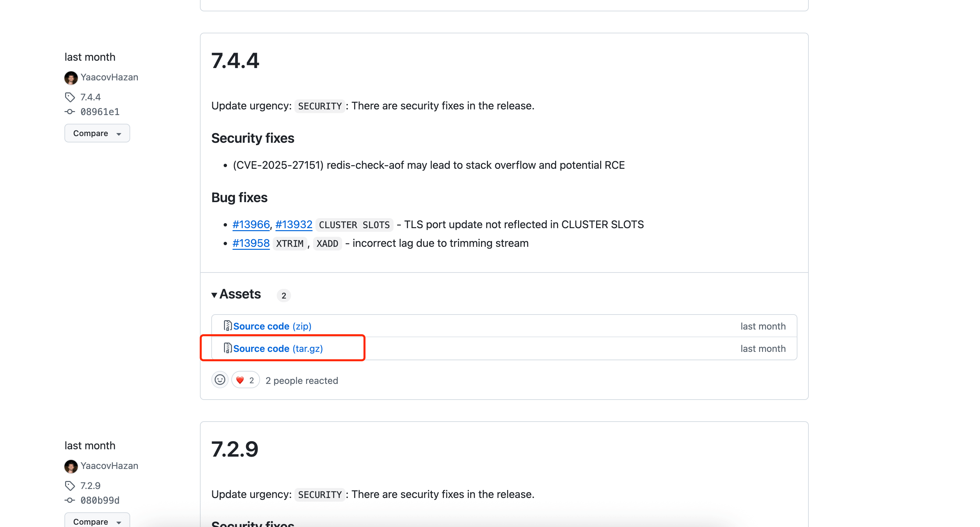Click the 'XTRIM' code label

pos(289,243)
